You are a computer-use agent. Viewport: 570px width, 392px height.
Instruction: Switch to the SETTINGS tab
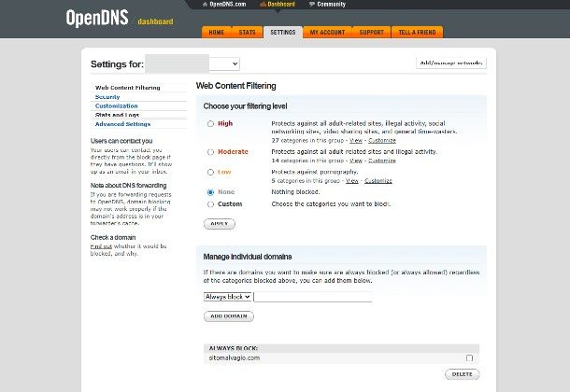click(283, 33)
